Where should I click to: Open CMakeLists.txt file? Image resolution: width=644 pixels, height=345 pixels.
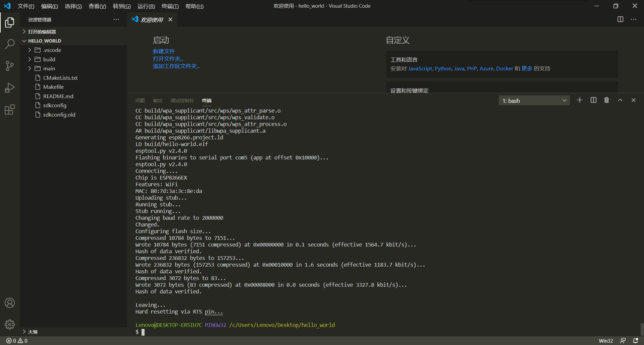point(73,78)
